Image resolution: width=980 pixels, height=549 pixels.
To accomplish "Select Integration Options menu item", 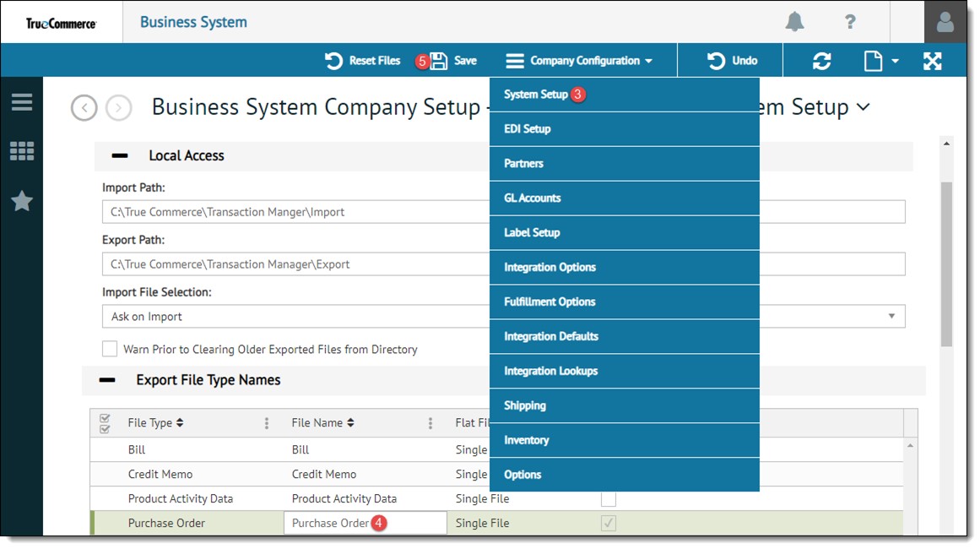I will [625, 268].
